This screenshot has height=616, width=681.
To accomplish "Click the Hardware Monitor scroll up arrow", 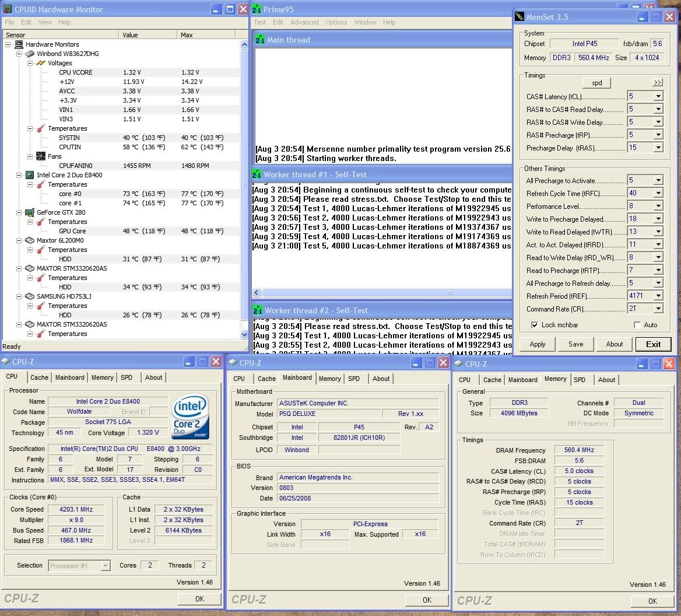I will point(244,44).
